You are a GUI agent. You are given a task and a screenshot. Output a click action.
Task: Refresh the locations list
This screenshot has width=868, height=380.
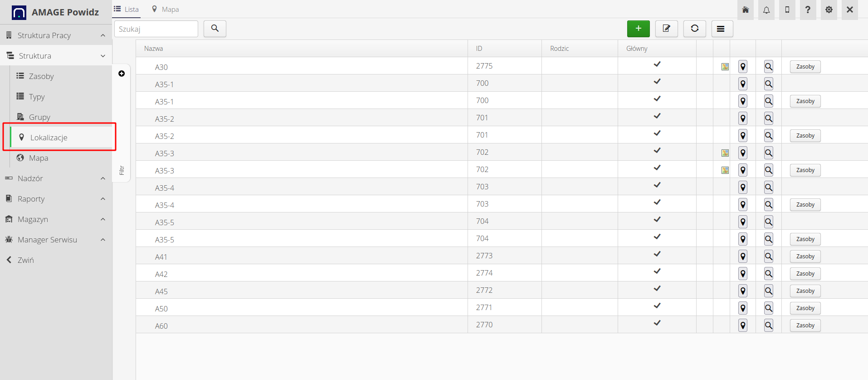[x=694, y=29]
